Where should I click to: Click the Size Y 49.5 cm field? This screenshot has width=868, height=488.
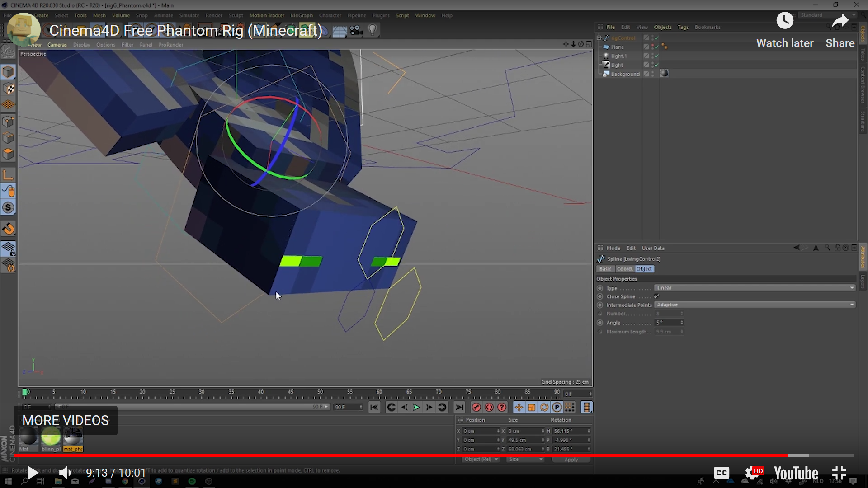(524, 440)
